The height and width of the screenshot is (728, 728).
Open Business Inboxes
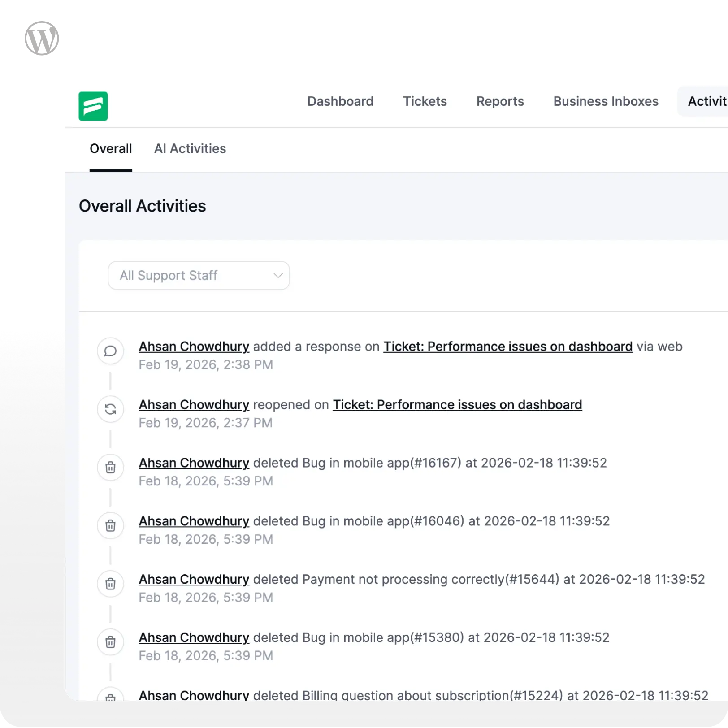606,101
